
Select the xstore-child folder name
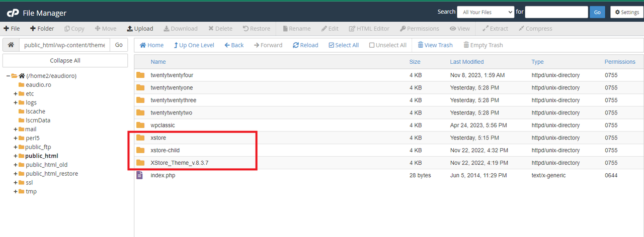point(165,150)
